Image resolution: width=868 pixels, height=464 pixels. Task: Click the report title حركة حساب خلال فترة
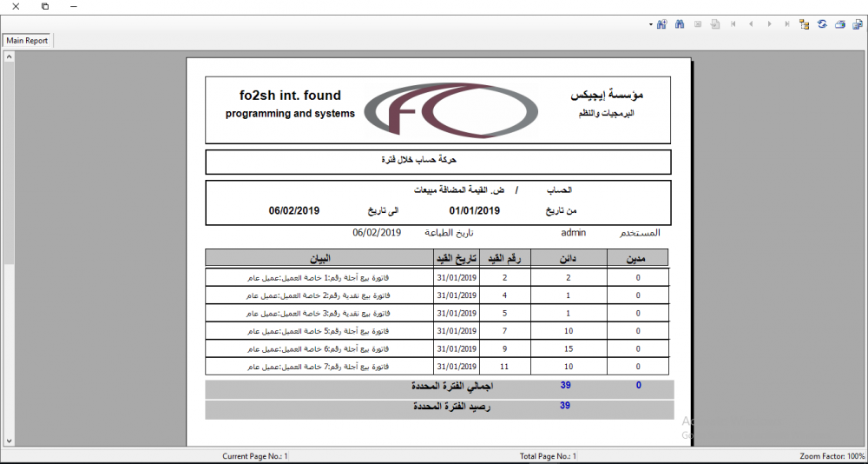click(x=418, y=160)
